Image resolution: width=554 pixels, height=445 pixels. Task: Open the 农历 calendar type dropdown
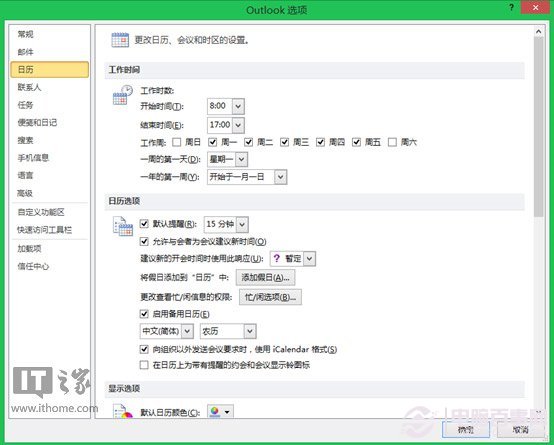tap(250, 332)
